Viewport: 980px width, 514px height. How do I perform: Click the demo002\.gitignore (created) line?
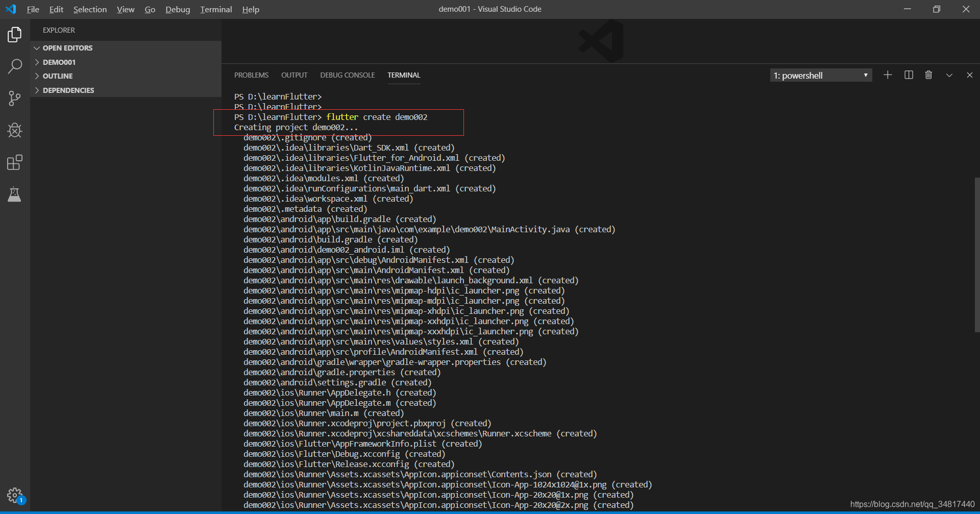(308, 137)
